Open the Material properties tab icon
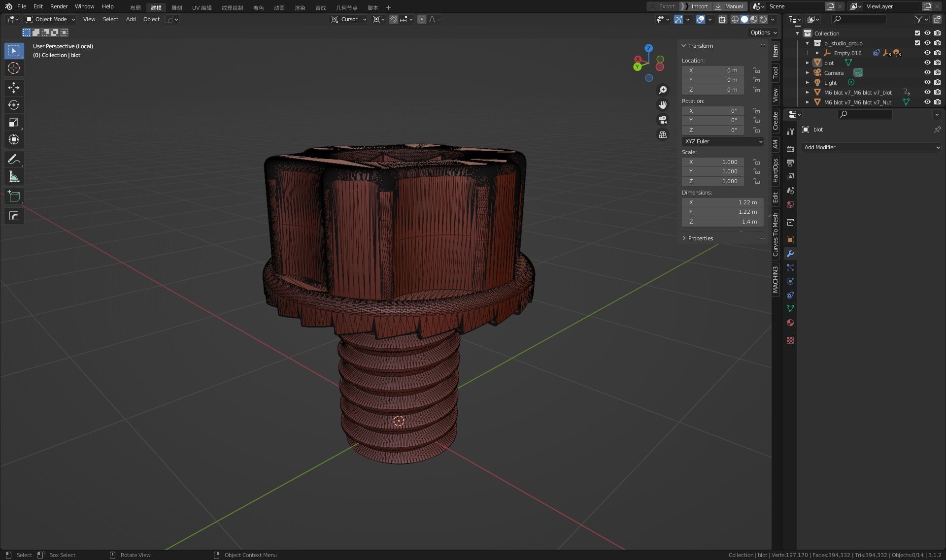 pyautogui.click(x=790, y=323)
